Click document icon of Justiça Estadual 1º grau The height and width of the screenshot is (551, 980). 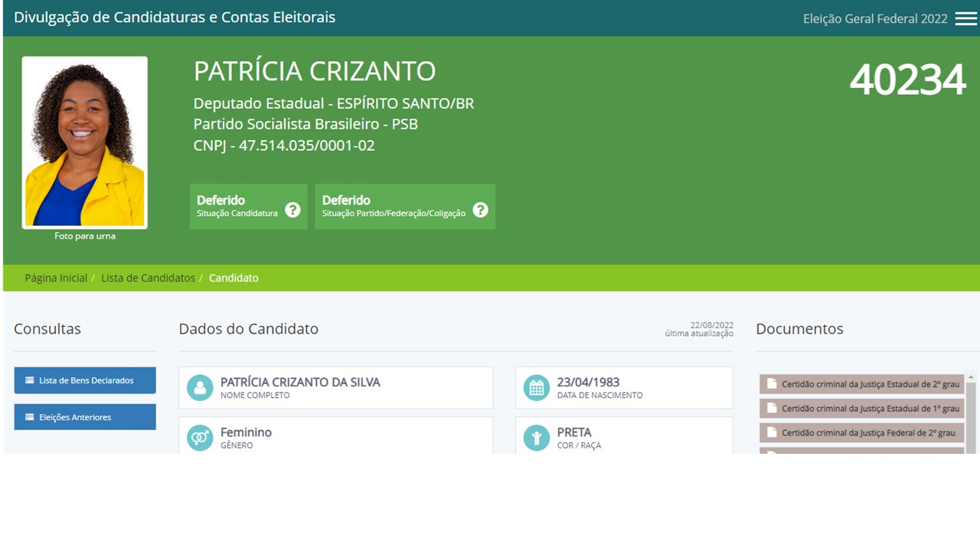772,408
